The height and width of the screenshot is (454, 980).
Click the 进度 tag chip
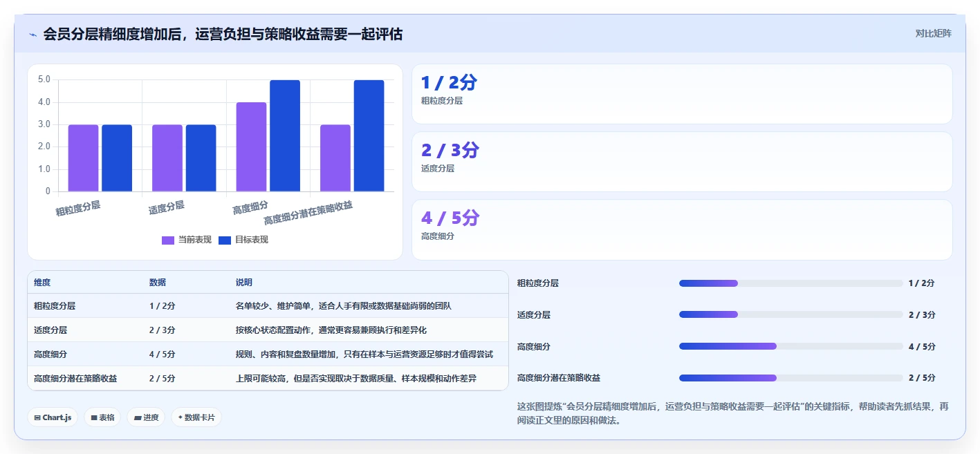point(146,417)
